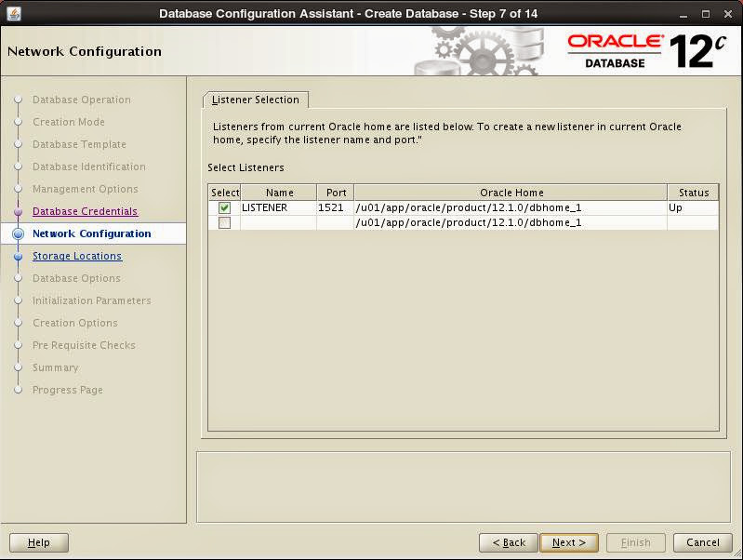Click the Management Options step
Screen dimensions: 743x560
[86, 189]
